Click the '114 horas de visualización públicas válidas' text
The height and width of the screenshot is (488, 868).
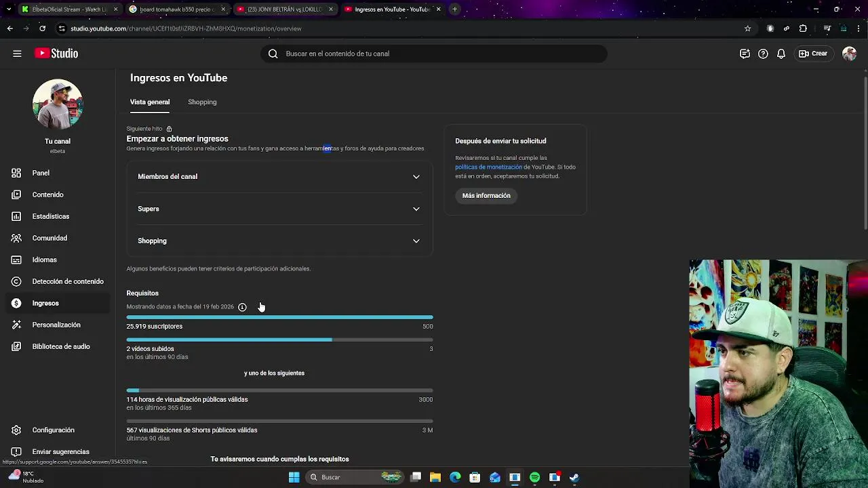pos(187,399)
